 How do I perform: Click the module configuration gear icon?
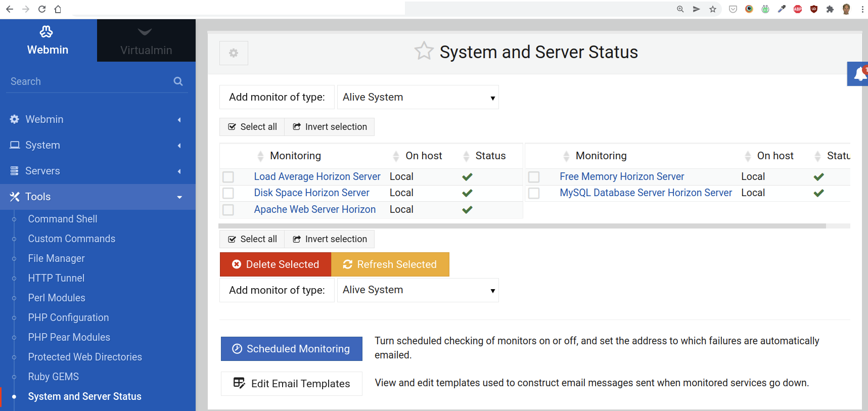click(x=234, y=53)
